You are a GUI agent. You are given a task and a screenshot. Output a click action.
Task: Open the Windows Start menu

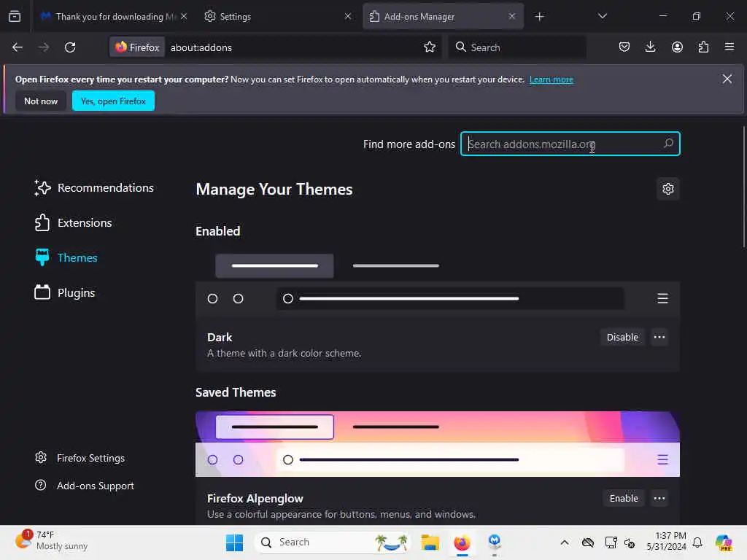pos(234,542)
